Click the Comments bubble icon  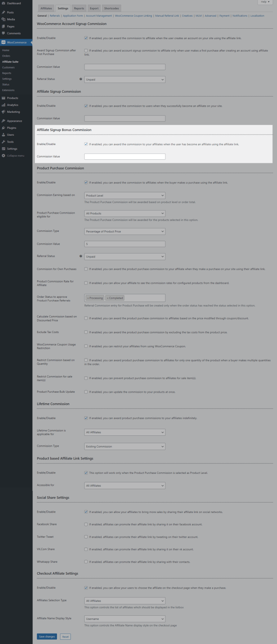pos(3,33)
